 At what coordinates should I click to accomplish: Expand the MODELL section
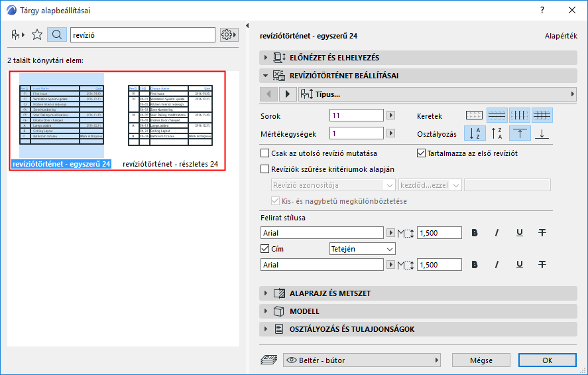tap(418, 311)
